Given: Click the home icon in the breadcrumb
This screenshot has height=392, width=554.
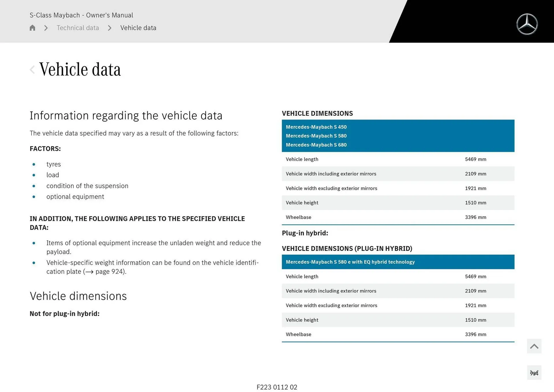Looking at the screenshot, I should click(32, 28).
